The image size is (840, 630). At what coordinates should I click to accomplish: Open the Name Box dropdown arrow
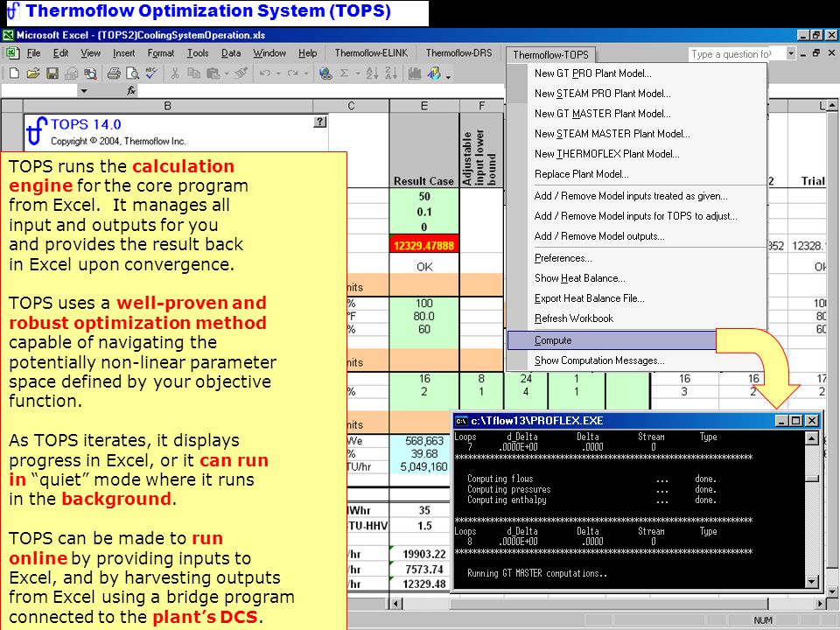click(84, 91)
